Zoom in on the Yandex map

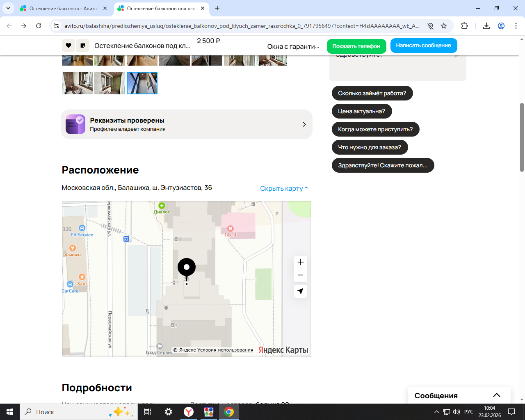[x=301, y=262]
